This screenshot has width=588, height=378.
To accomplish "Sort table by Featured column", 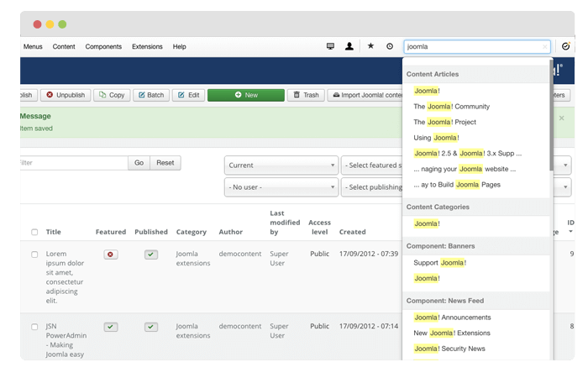I will click(x=111, y=232).
